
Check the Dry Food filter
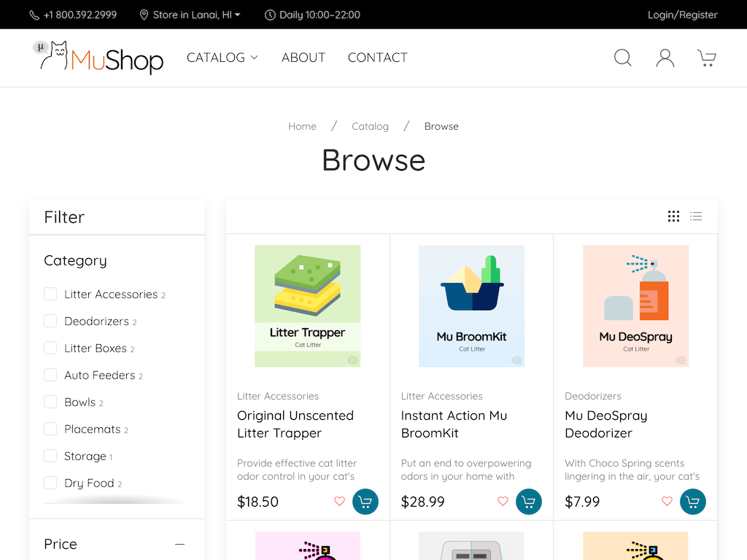click(50, 483)
